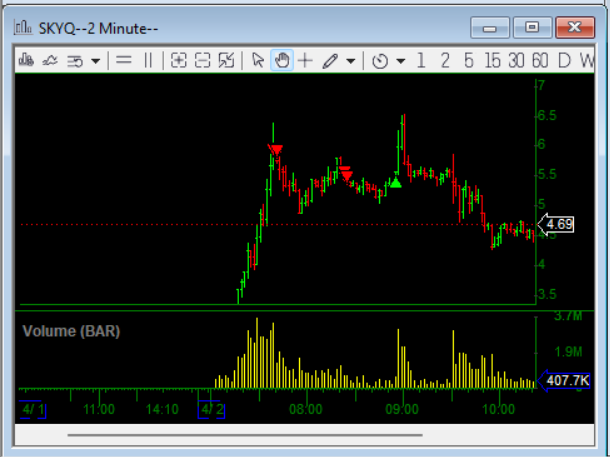This screenshot has height=457, width=610.
Task: Reset chart zoom to fit
Action: [226, 61]
